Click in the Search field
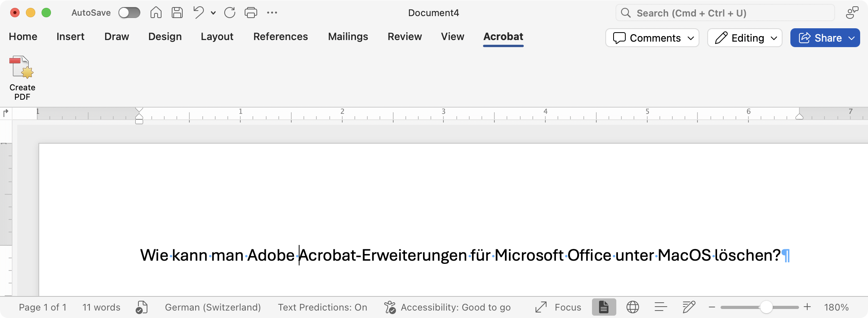The height and width of the screenshot is (318, 868). [725, 13]
